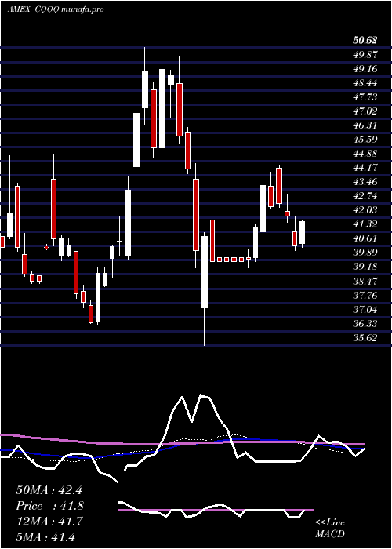Click the 39.89 price axis label

click(x=365, y=253)
